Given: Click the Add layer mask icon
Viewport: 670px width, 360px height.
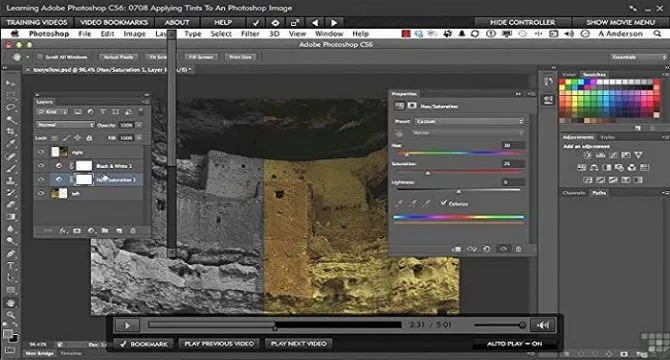Looking at the screenshot, I should click(77, 231).
